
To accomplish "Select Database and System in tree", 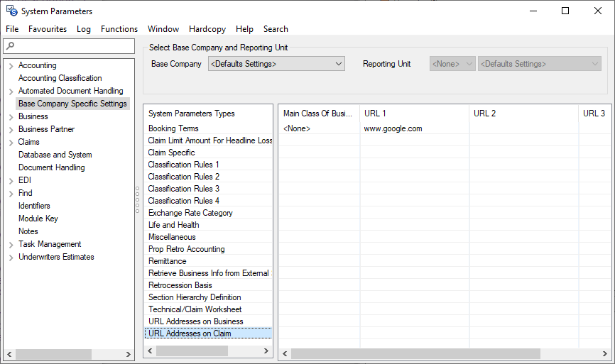I will coord(55,155).
